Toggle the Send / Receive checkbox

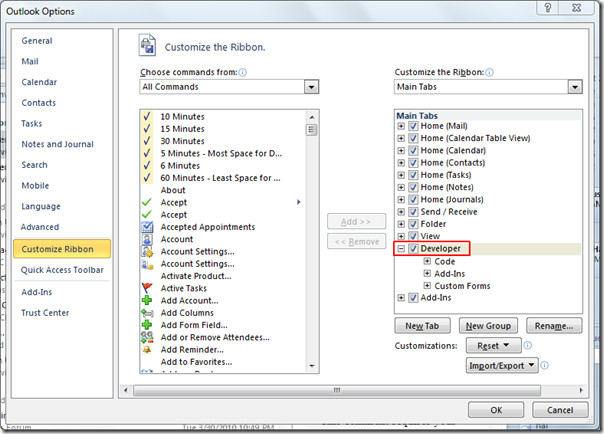coord(413,212)
